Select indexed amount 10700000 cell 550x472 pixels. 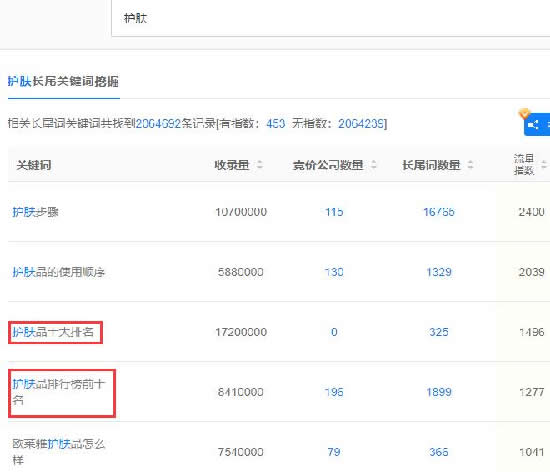[x=241, y=212]
